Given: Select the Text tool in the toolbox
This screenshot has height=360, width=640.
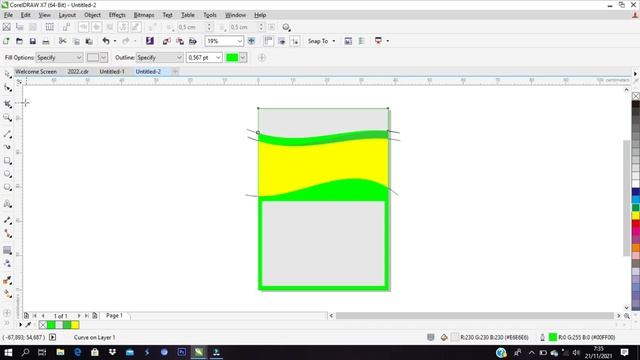Looking at the screenshot, I should tap(7, 204).
